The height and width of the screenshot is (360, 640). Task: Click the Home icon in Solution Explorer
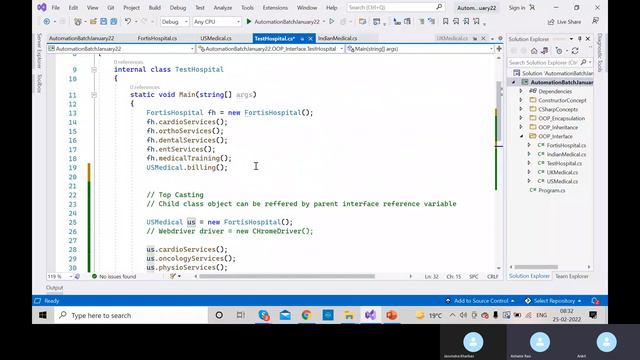pyautogui.click(x=534, y=51)
